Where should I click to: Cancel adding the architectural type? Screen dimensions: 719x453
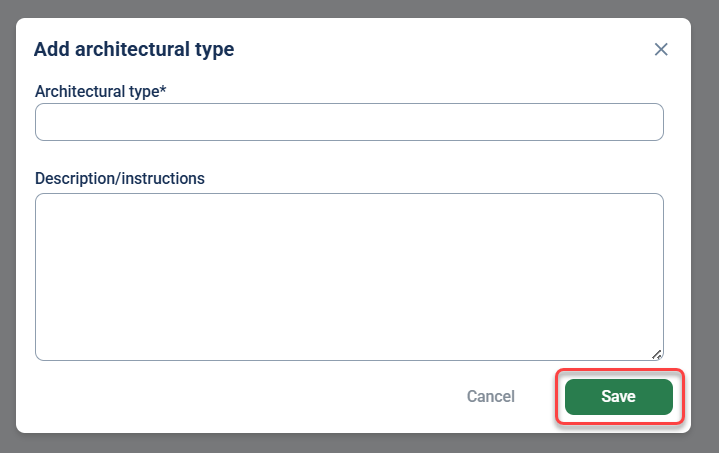490,397
